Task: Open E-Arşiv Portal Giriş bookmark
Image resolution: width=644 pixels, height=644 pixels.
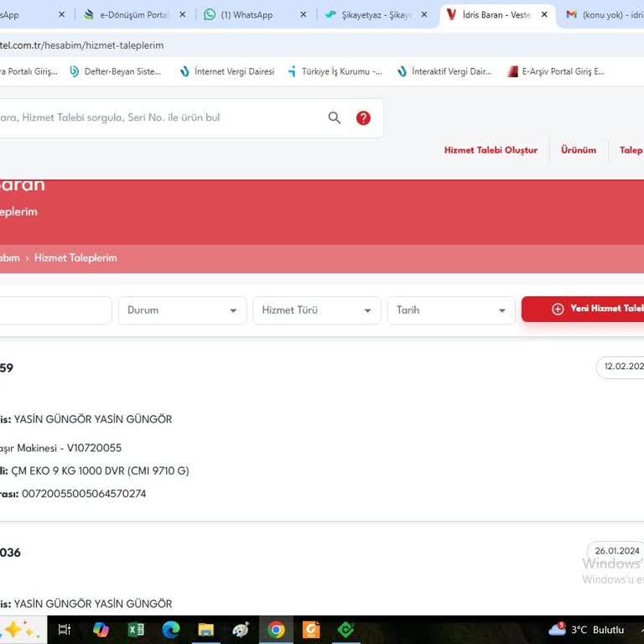Action: pyautogui.click(x=556, y=71)
